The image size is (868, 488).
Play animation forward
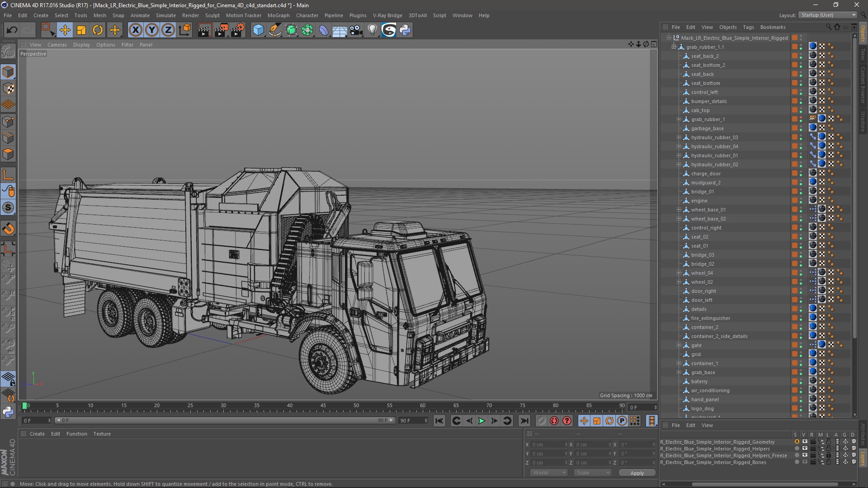click(x=481, y=421)
